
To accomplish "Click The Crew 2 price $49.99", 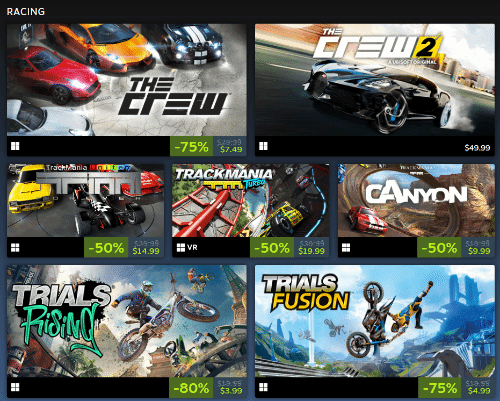I will [477, 148].
